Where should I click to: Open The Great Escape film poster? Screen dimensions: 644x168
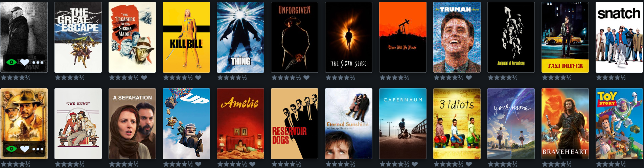(78, 37)
